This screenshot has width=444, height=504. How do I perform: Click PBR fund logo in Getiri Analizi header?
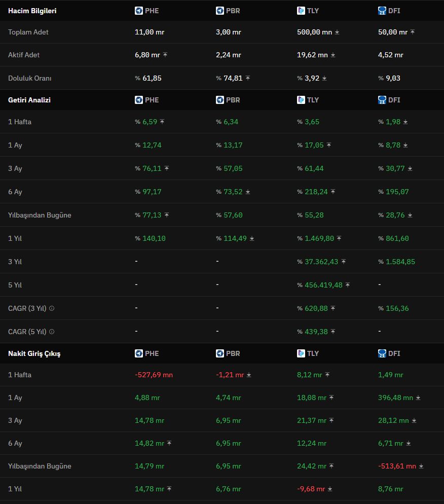pyautogui.click(x=220, y=100)
